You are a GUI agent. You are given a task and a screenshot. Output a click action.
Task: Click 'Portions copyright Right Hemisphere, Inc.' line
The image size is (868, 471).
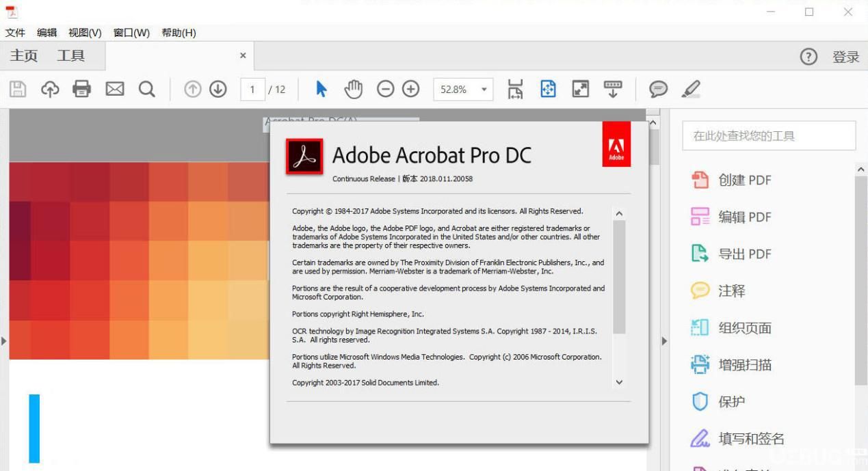[358, 314]
